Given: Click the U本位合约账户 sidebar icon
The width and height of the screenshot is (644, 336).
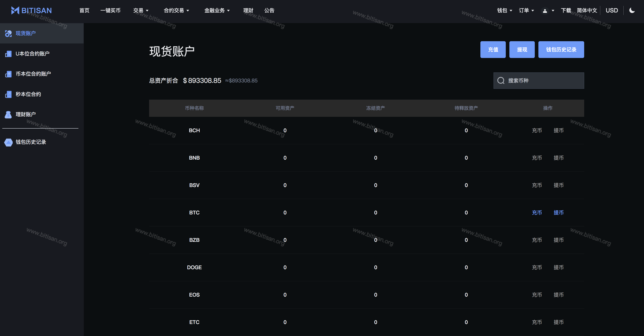Looking at the screenshot, I should pos(8,54).
